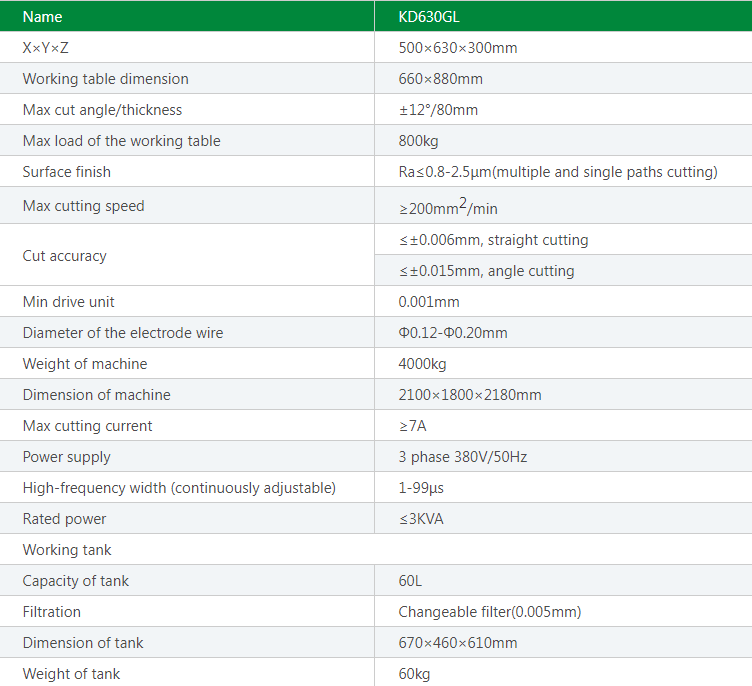Click the value '3 phase 380V/50Hz'
Viewport: 752px width, 686px height.
click(463, 457)
